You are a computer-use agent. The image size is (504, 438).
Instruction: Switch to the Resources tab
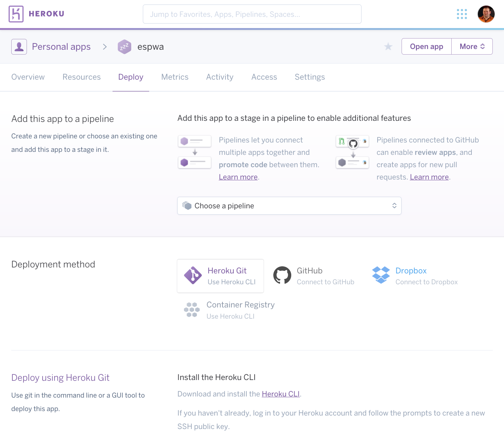[82, 77]
